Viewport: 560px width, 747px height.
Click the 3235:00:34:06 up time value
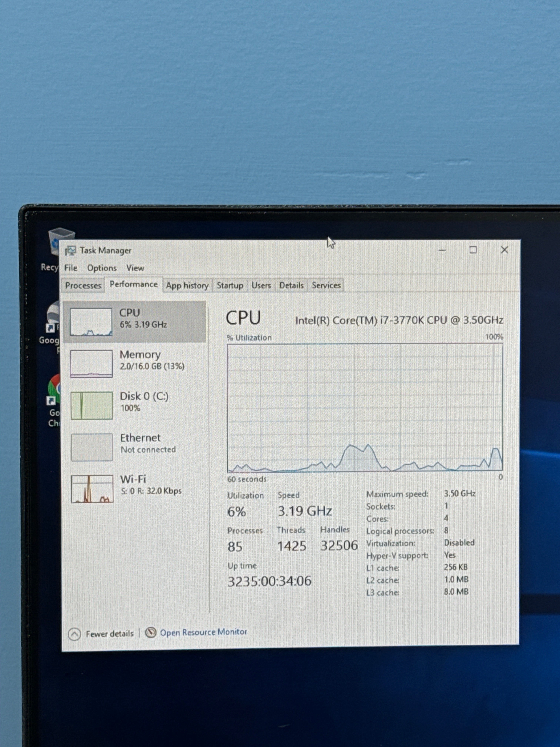[269, 581]
